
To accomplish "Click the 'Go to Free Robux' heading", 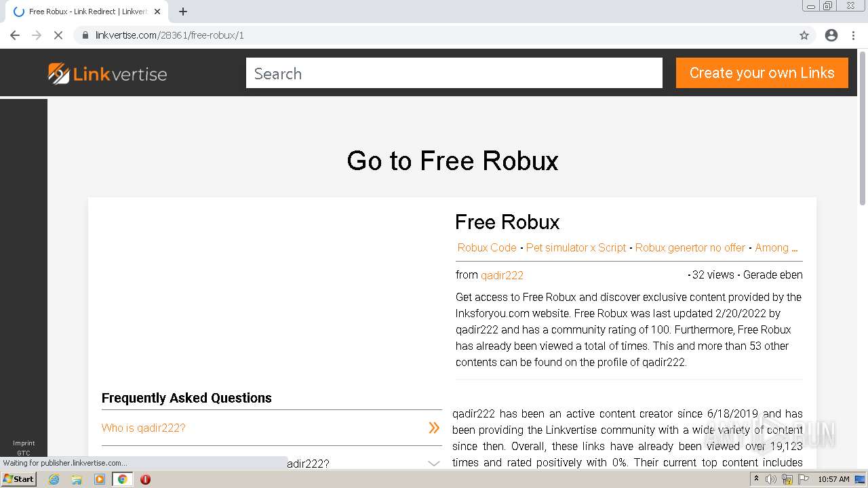I will click(452, 161).
